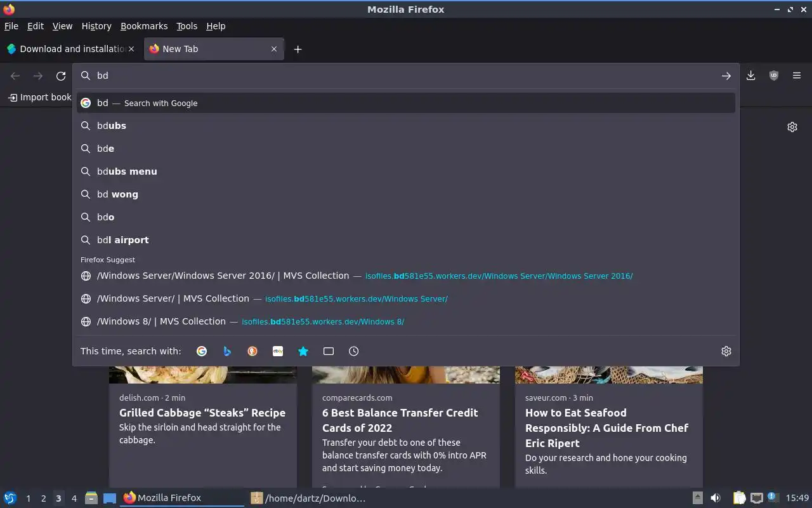The image size is (812, 508).
Task: Open the History menu
Action: 96,26
